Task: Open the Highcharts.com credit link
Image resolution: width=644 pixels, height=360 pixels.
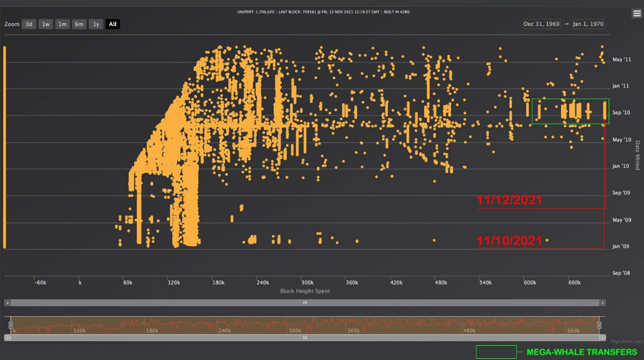Action: (x=626, y=341)
